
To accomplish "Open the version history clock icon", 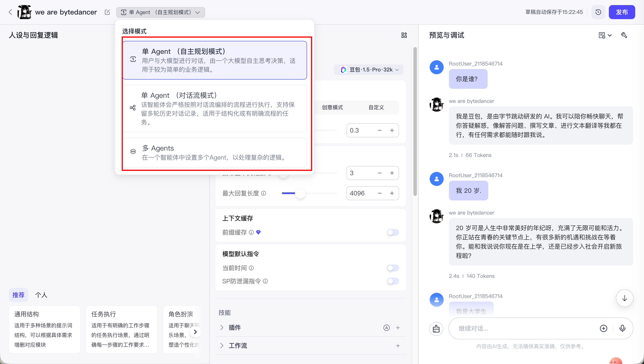I will point(598,12).
